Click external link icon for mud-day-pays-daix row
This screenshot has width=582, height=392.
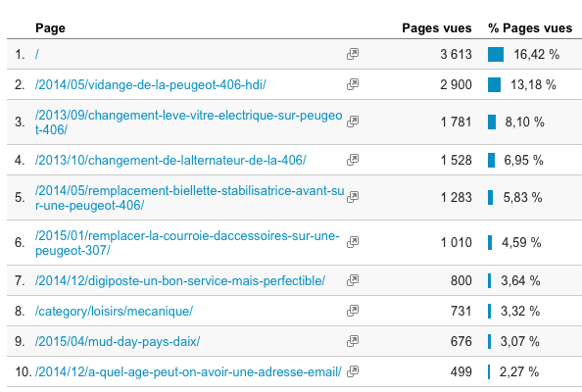tap(353, 341)
